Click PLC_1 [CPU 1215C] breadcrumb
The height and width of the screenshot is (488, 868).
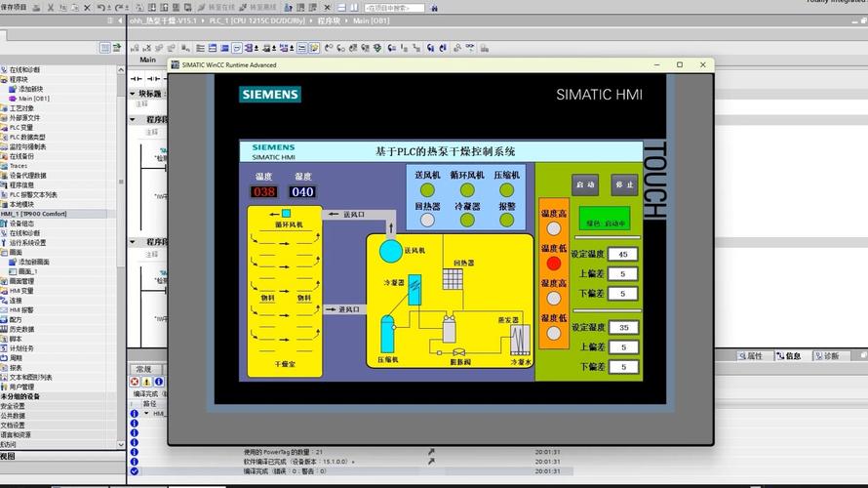[x=256, y=20]
